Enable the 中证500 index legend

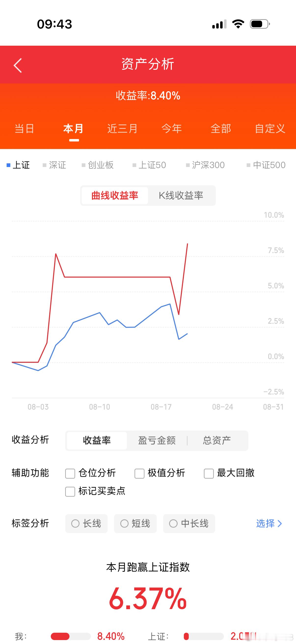pyautogui.click(x=266, y=165)
